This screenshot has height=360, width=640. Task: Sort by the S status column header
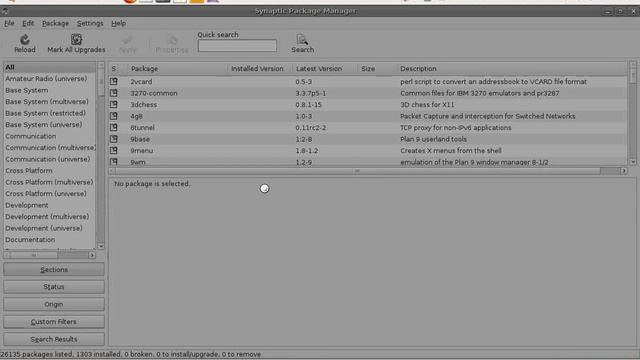(x=118, y=69)
